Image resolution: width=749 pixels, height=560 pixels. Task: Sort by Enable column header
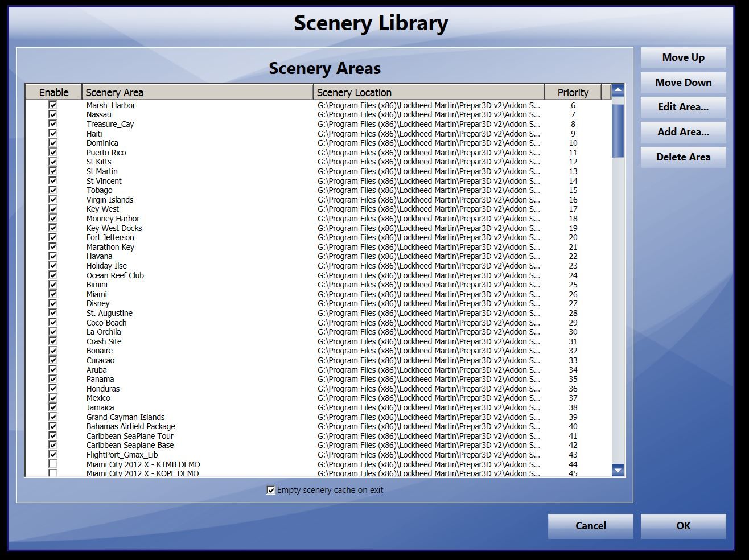coord(53,92)
